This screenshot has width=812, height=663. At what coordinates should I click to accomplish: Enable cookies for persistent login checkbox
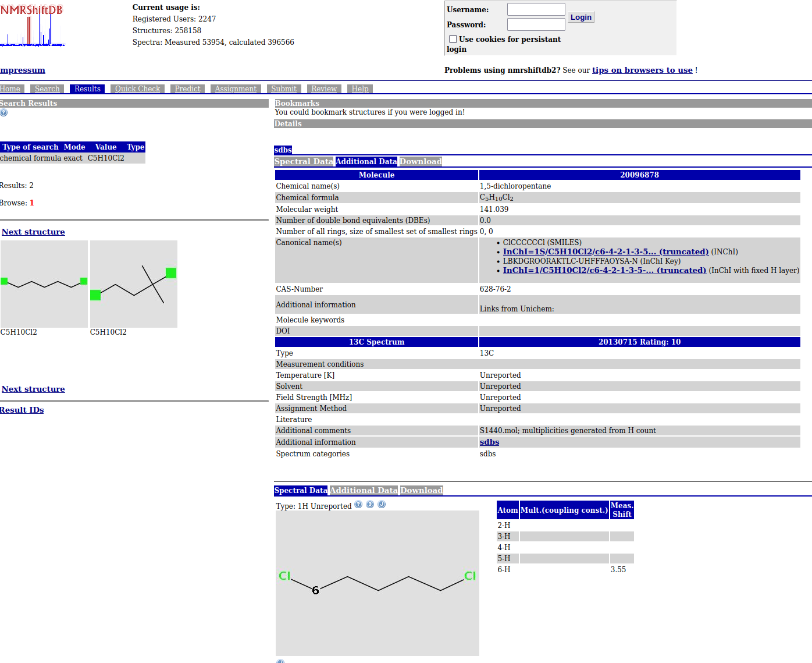pos(453,39)
